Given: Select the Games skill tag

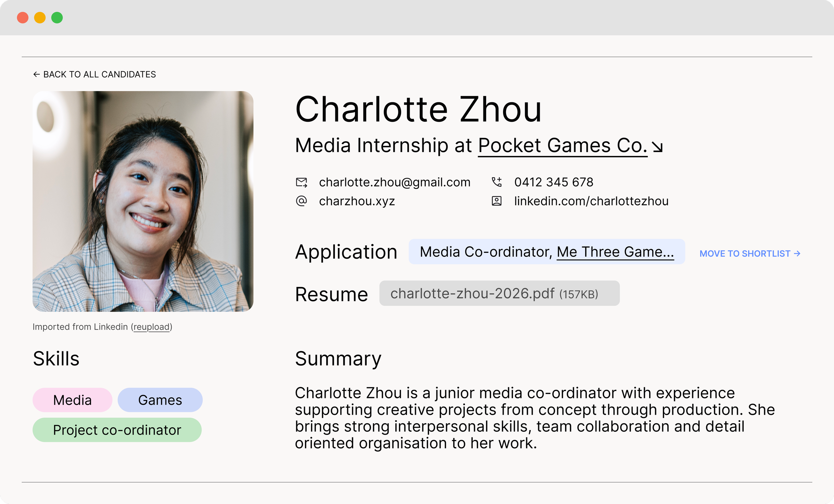Looking at the screenshot, I should [160, 400].
